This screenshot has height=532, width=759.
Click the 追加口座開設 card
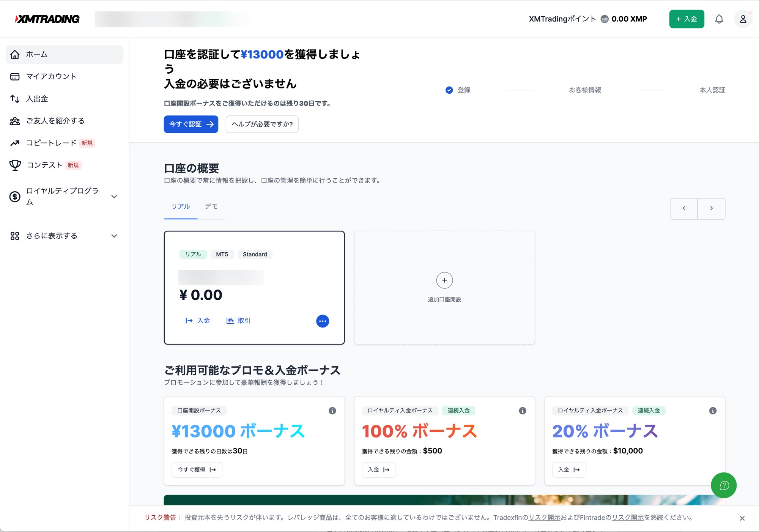tap(444, 288)
